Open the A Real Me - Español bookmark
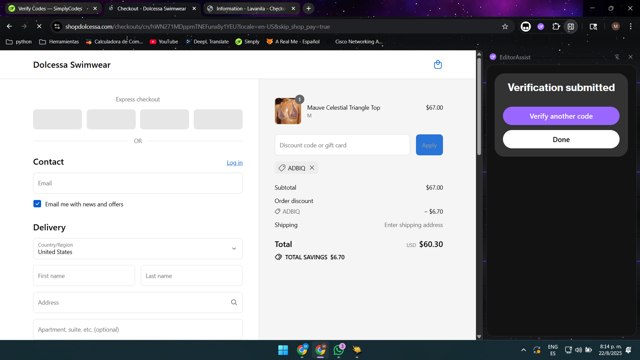640x360 pixels. coord(293,42)
